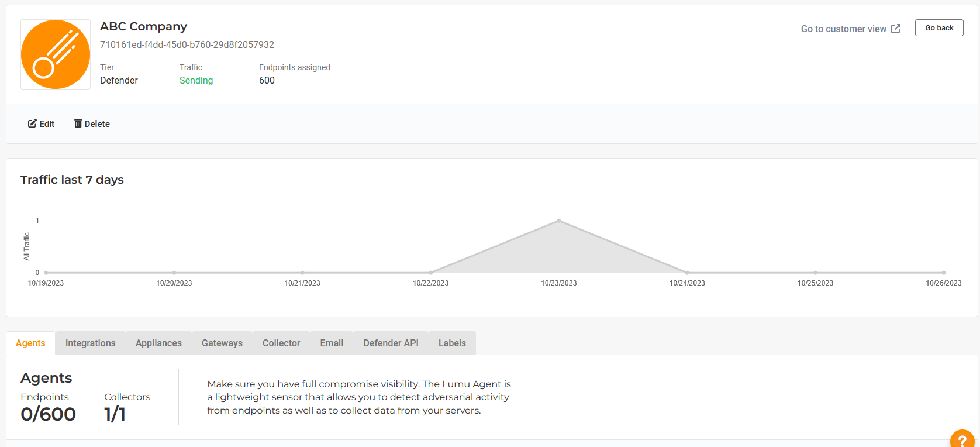Click the external link icon beside customer view
Image resolution: width=980 pixels, height=447 pixels.
tap(896, 29)
